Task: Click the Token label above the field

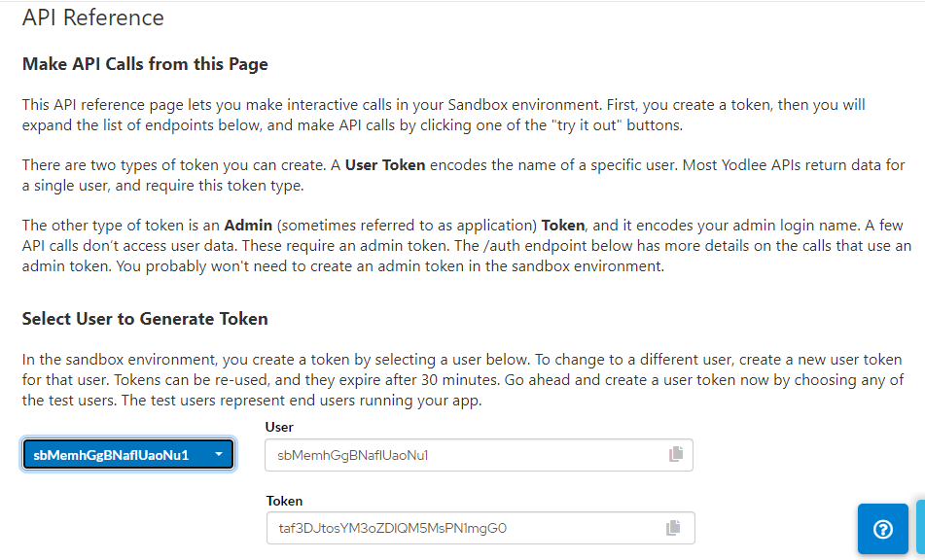Action: (x=284, y=501)
